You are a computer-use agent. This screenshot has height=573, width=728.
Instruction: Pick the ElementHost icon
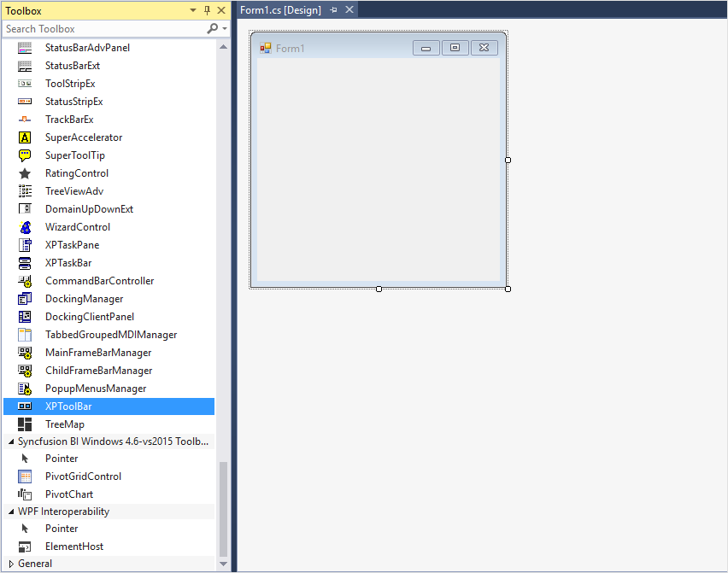25,547
